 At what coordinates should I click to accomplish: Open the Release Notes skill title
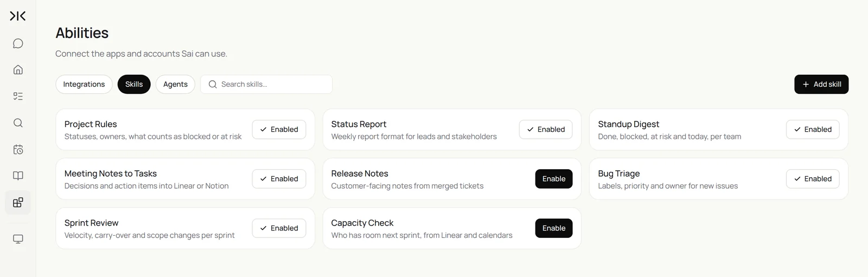point(360,173)
